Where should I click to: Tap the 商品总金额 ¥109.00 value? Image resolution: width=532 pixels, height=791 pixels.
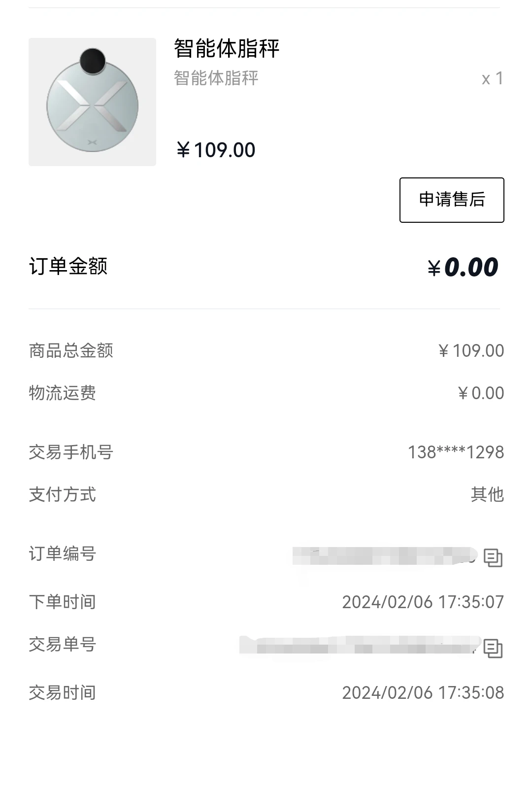coord(471,351)
